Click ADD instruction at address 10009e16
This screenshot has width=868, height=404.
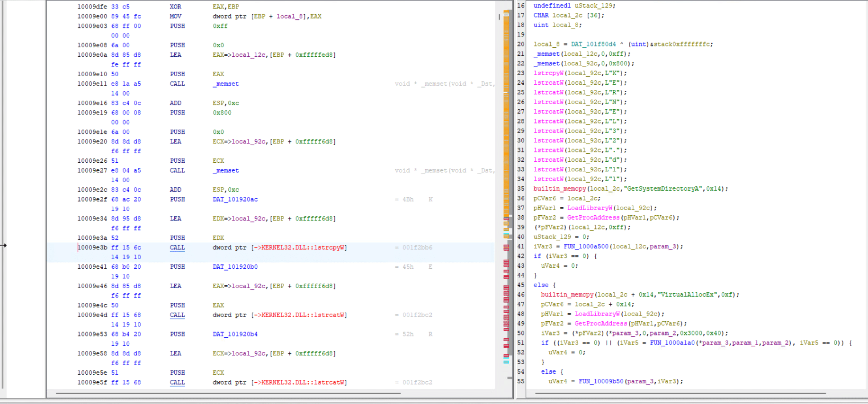(x=176, y=103)
